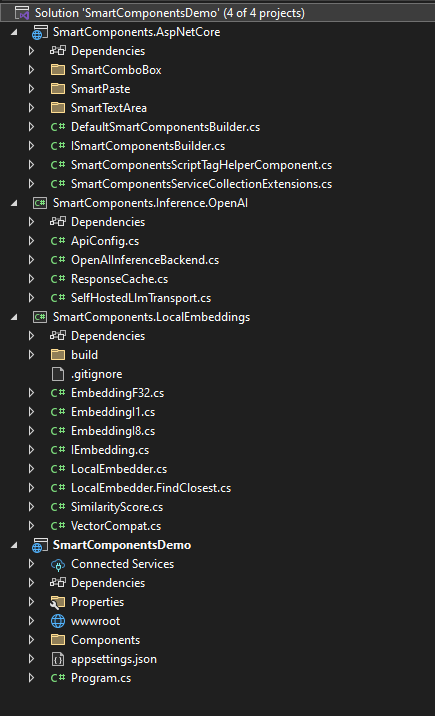
Task: Select Dependencies label under SmartComponentsDemo
Action: pos(108,583)
